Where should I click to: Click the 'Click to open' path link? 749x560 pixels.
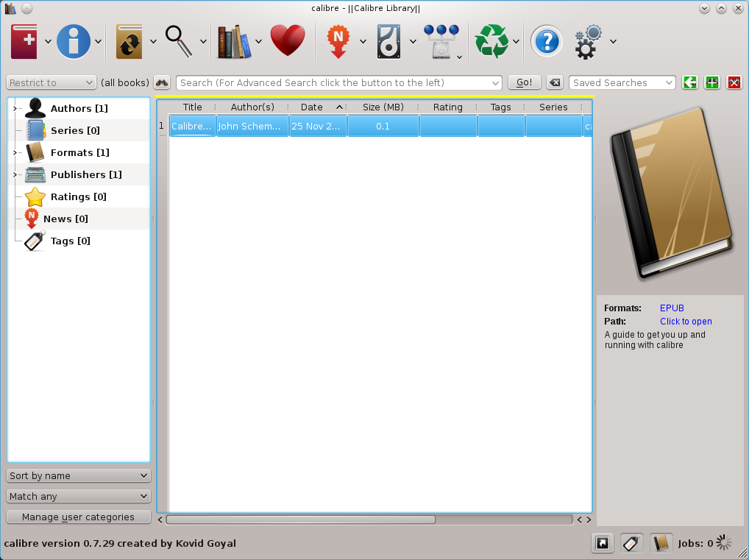(x=686, y=322)
